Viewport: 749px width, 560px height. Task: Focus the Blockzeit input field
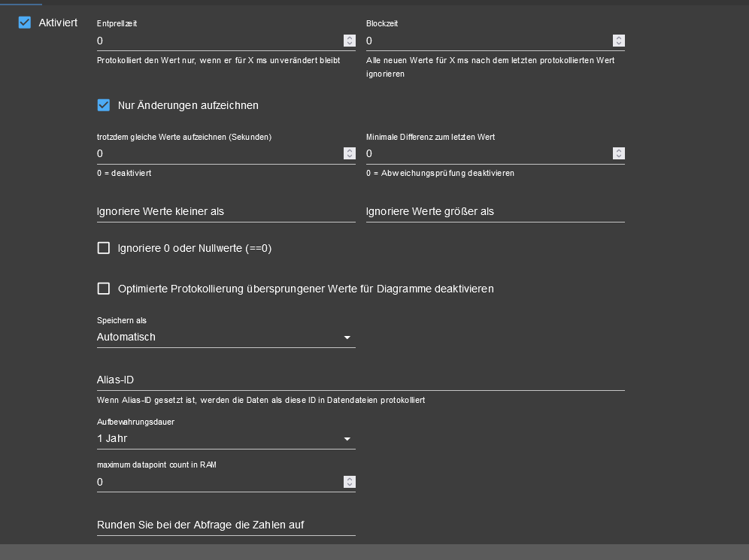[x=487, y=41]
